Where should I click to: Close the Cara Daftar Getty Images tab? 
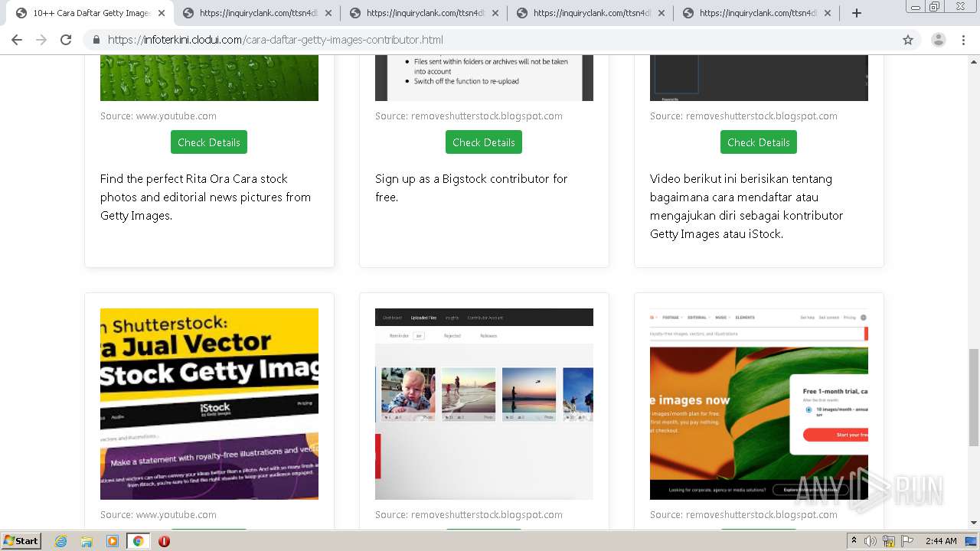tap(162, 13)
